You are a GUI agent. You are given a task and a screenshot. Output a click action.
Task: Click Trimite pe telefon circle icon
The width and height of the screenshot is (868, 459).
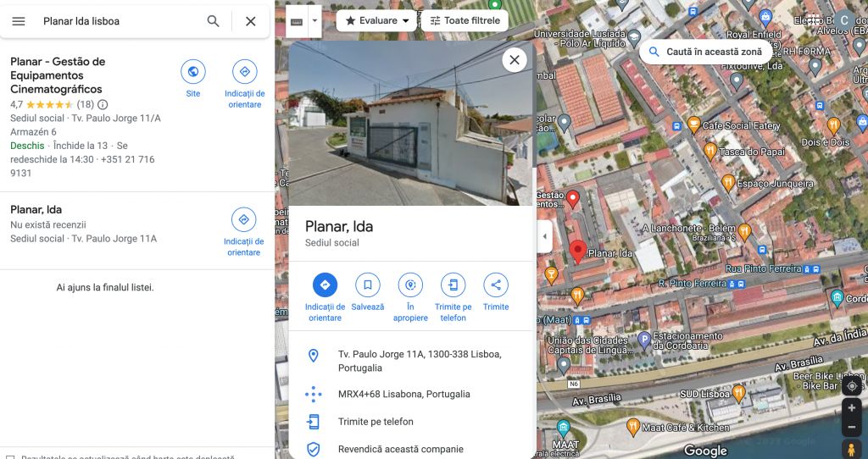453,285
